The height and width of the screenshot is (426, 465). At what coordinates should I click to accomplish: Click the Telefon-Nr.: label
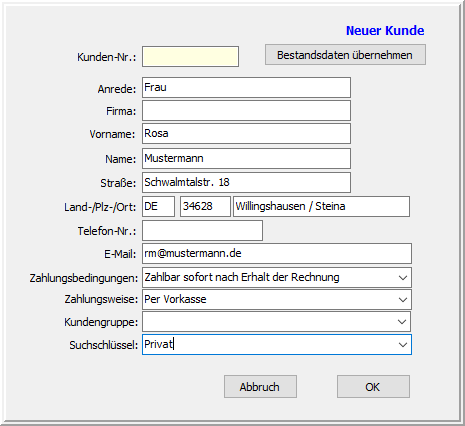click(x=107, y=231)
